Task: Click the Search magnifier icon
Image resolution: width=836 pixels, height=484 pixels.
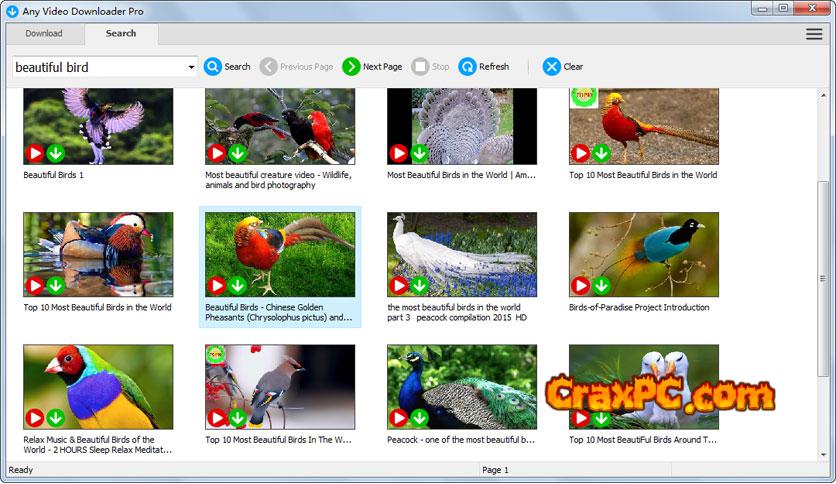Action: click(x=213, y=67)
